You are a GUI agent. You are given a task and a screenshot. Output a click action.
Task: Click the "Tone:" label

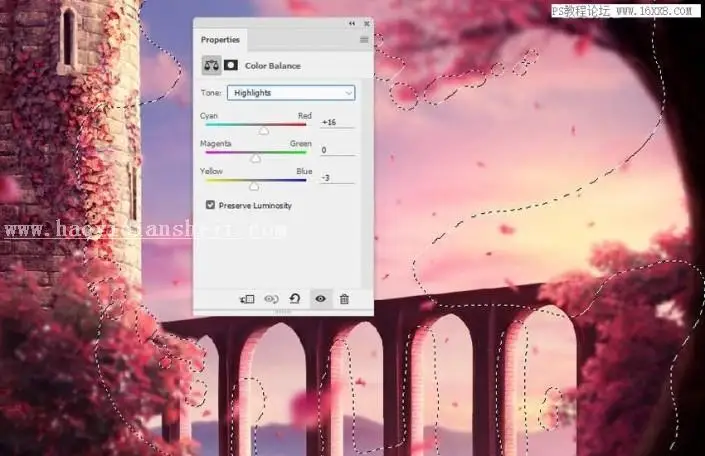tap(211, 93)
